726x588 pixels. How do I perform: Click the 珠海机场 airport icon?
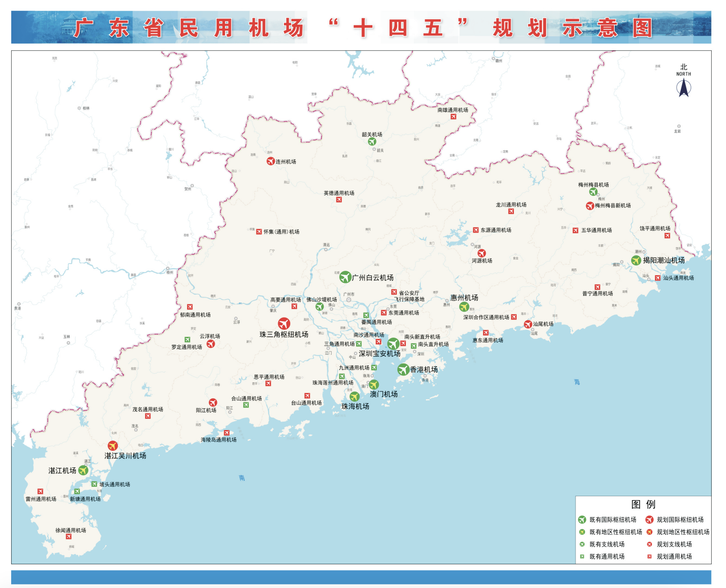pyautogui.click(x=355, y=397)
